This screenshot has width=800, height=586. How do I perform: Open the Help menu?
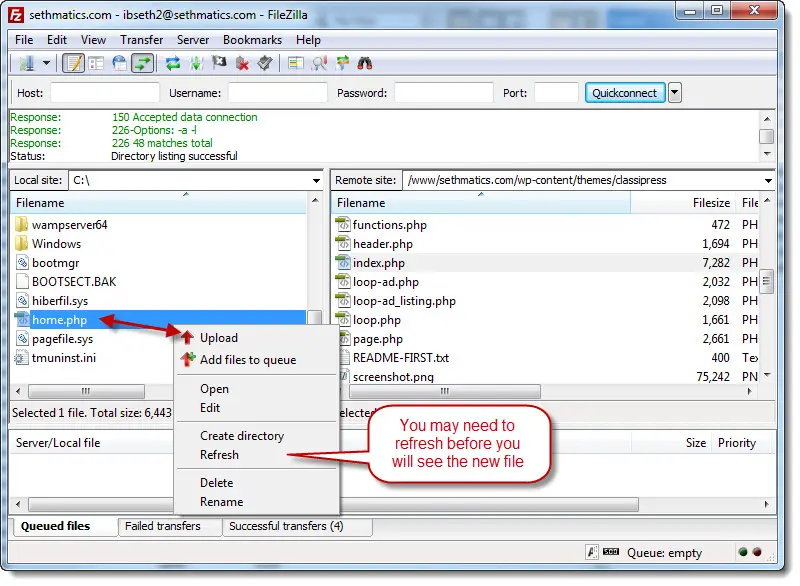(x=308, y=40)
